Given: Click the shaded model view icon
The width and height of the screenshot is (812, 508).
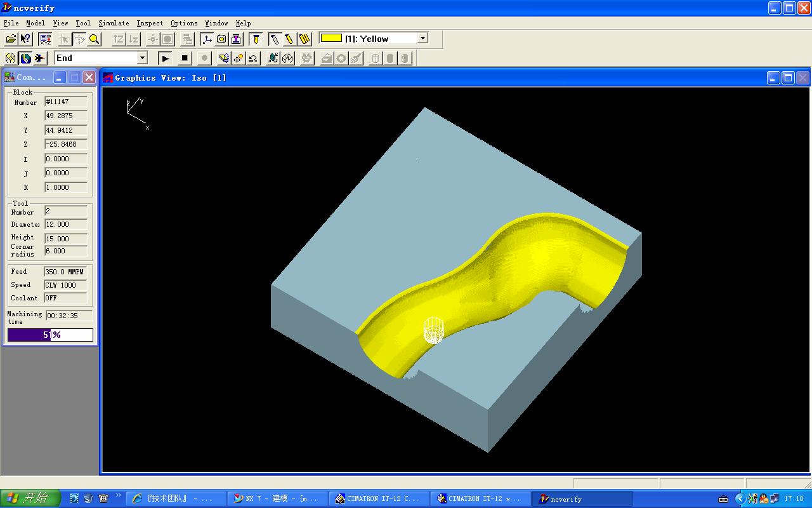Looking at the screenshot, I should (25, 58).
